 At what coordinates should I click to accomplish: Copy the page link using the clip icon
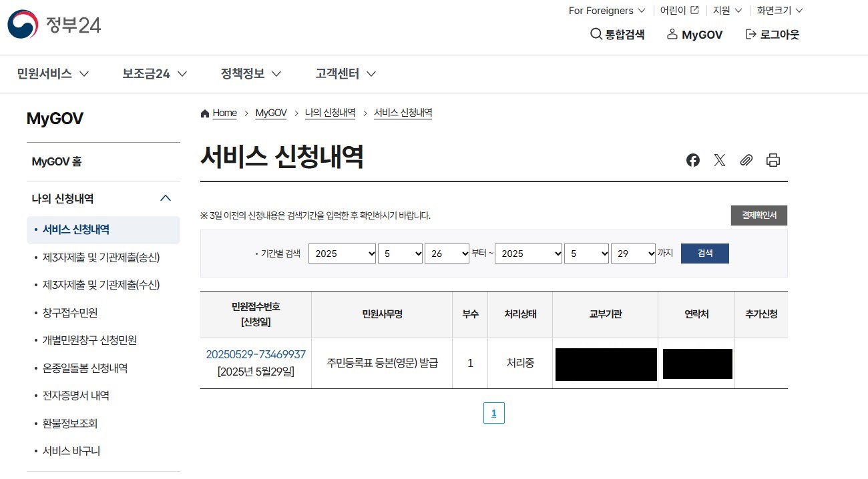pyautogui.click(x=746, y=160)
